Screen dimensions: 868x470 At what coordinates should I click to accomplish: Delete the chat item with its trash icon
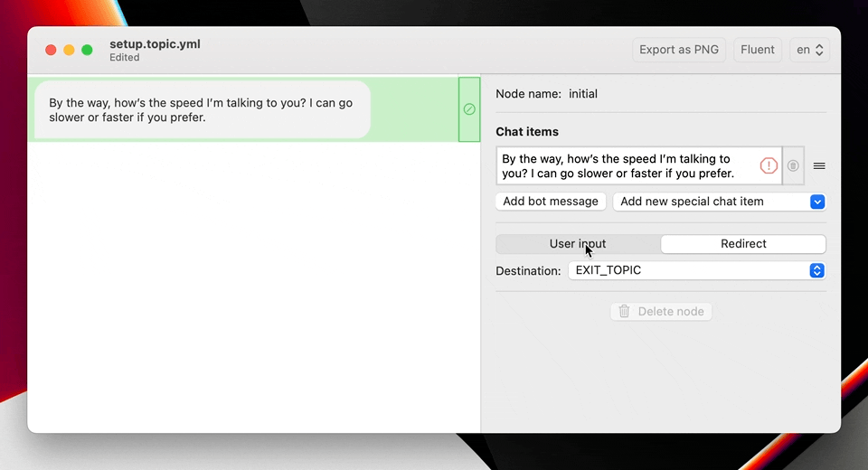pos(793,166)
